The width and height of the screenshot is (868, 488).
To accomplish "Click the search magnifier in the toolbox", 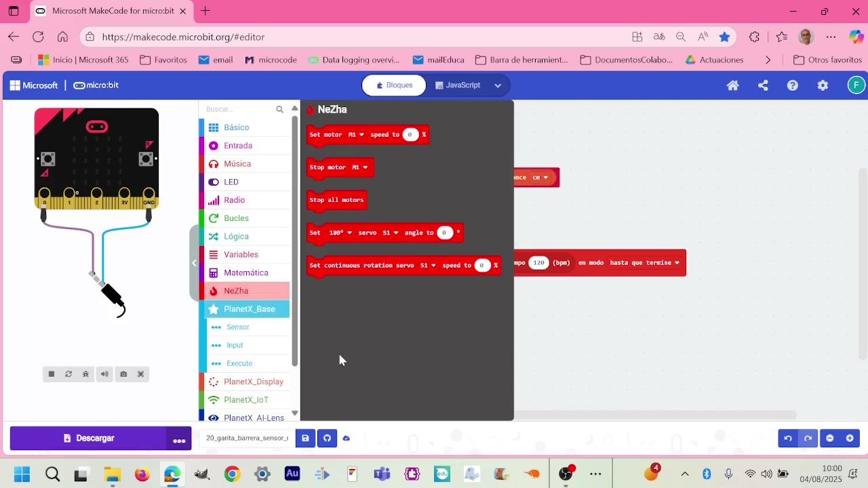I will 279,109.
